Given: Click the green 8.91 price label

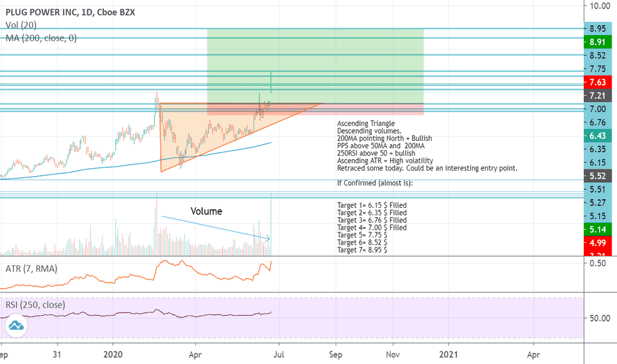Looking at the screenshot, I should point(597,42).
